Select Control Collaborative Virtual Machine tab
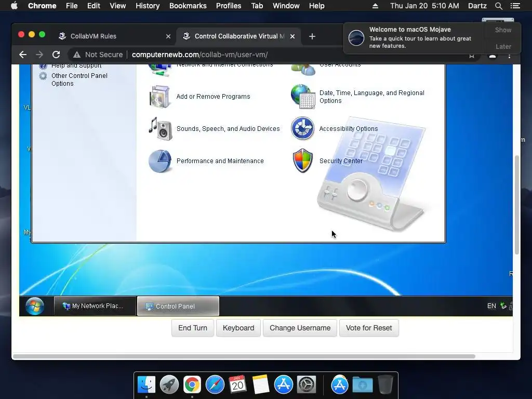 point(239,36)
